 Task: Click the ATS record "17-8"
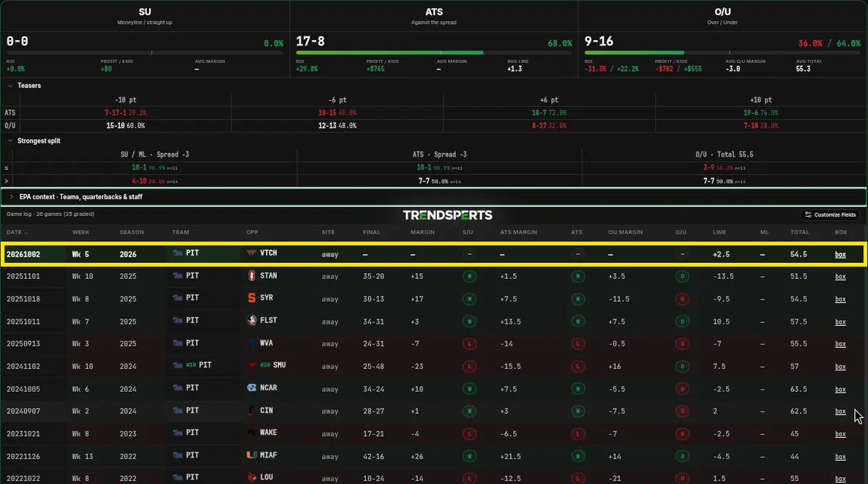(310, 42)
